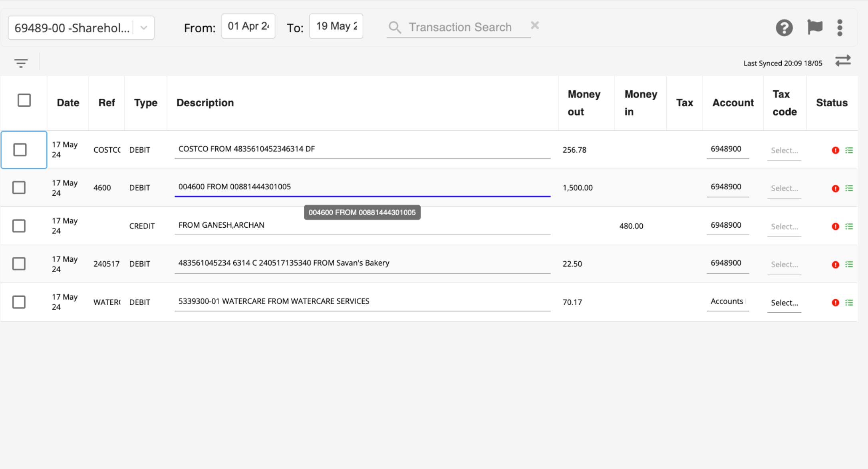
Task: Sort by the Description column header
Action: (x=205, y=103)
